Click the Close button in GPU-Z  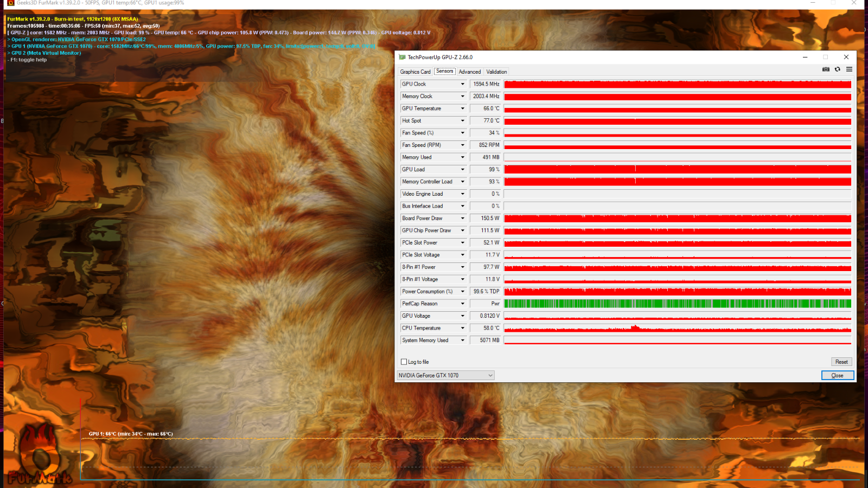[838, 375]
